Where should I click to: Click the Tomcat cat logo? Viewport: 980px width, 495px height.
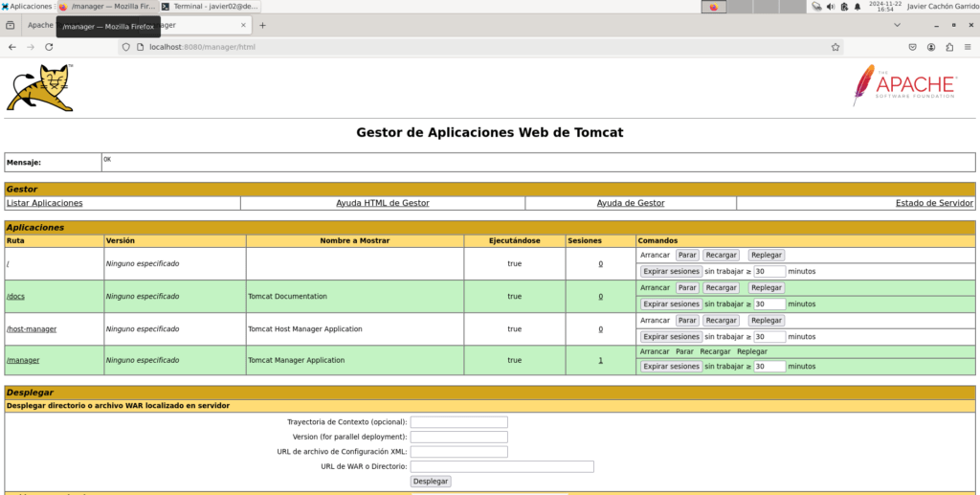[x=40, y=87]
